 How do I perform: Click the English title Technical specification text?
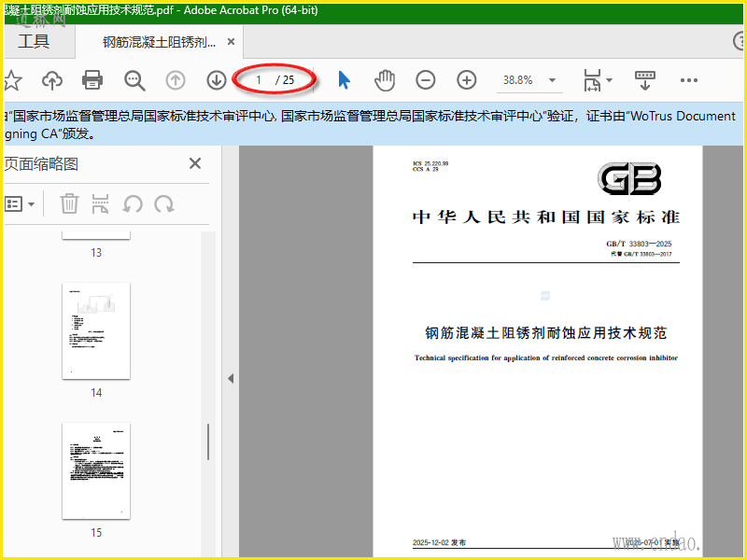click(546, 357)
